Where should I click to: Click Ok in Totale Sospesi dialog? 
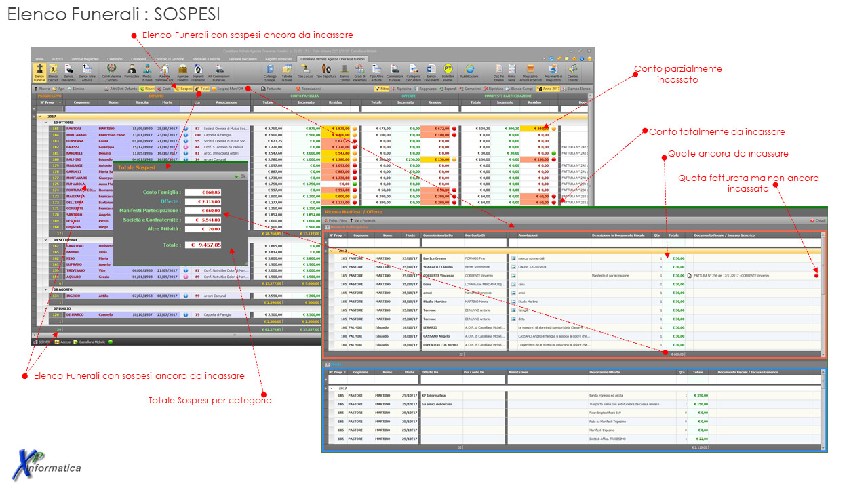tap(239, 176)
